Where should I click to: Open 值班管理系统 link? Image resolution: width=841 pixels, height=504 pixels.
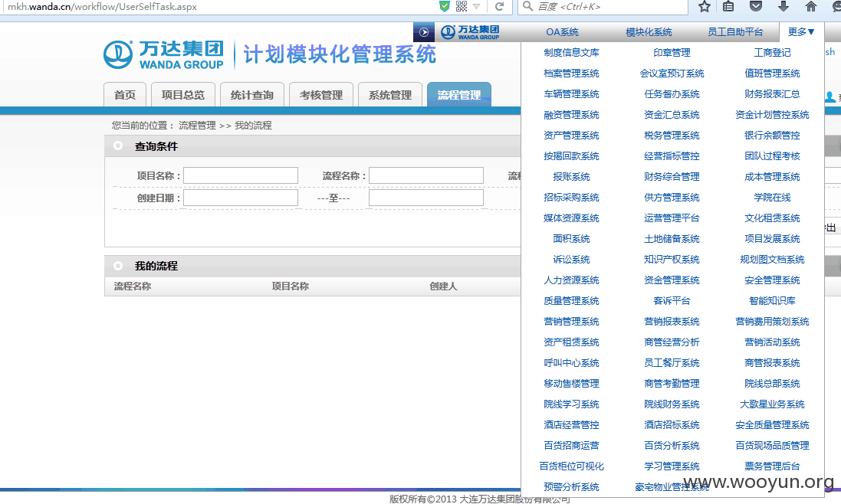772,74
